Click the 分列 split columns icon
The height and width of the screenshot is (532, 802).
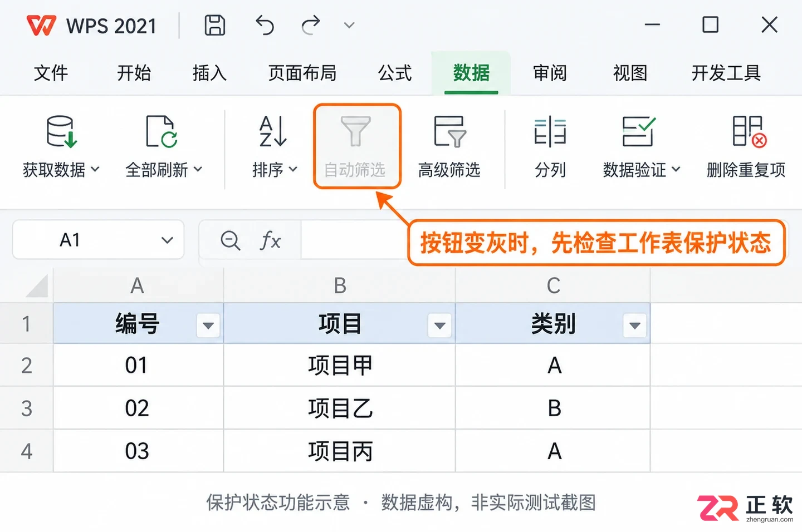coord(550,132)
